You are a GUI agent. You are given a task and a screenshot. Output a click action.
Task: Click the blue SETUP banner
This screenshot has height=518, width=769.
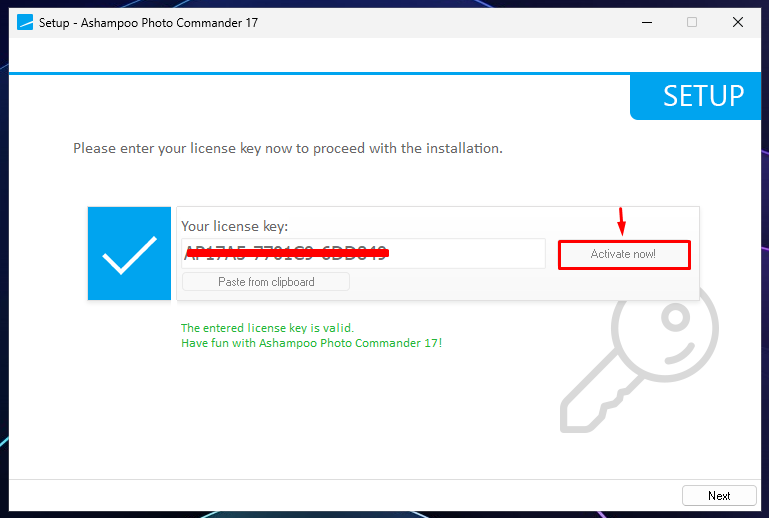[695, 96]
